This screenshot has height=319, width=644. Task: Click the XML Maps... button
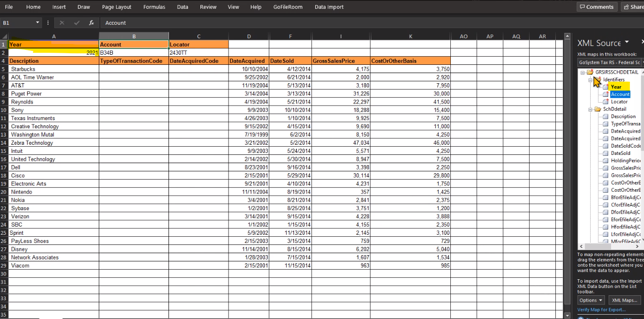(x=624, y=300)
